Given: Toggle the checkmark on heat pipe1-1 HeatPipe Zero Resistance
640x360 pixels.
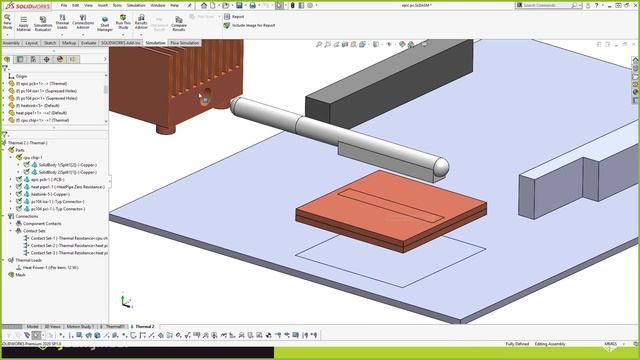Looking at the screenshot, I should point(19,187).
